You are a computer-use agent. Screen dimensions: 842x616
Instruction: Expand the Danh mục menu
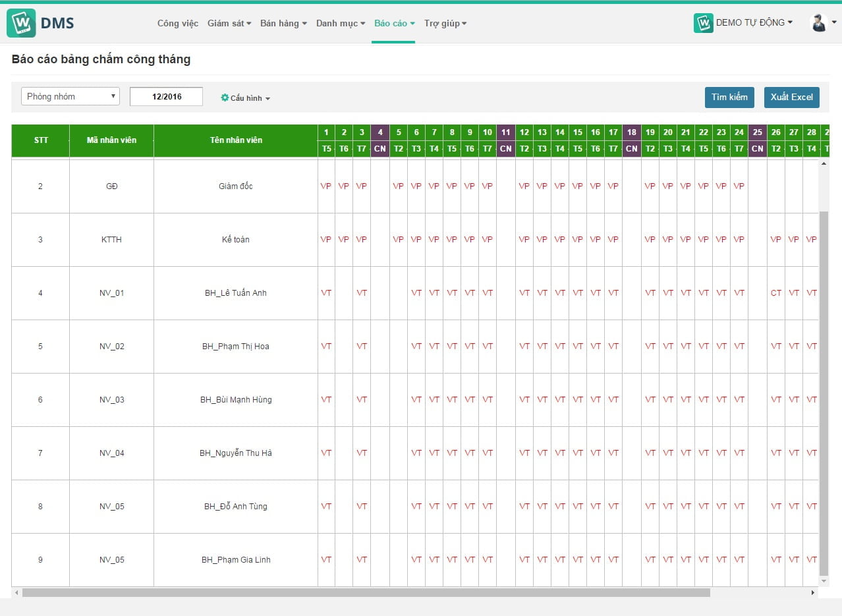pos(341,23)
